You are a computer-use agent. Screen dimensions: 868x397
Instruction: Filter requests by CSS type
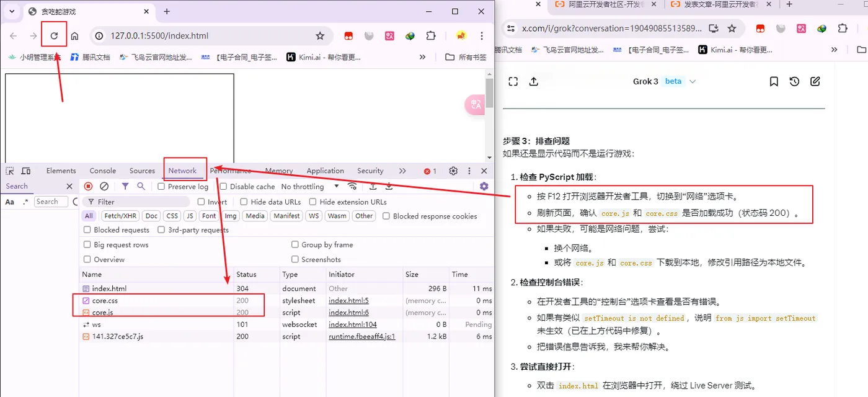tap(172, 216)
